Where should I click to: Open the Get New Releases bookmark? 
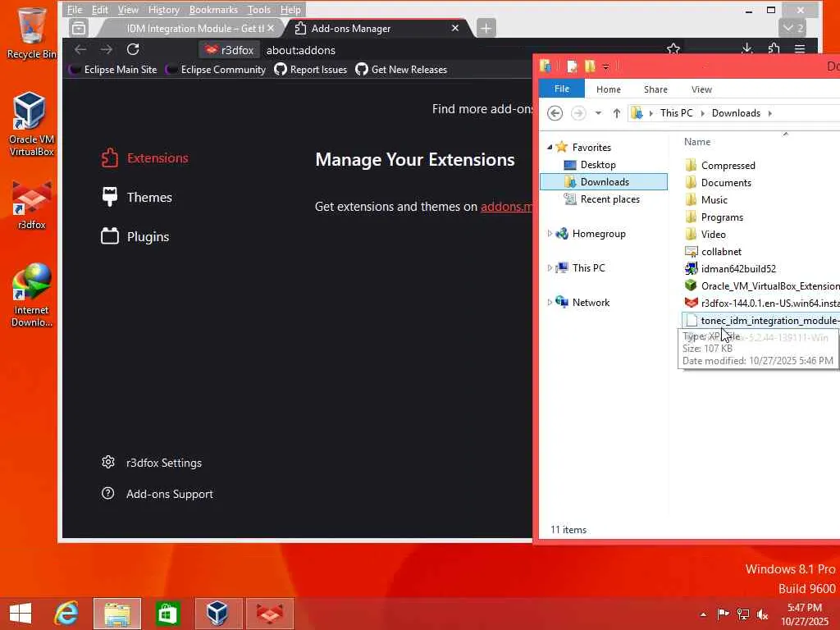[x=400, y=70]
